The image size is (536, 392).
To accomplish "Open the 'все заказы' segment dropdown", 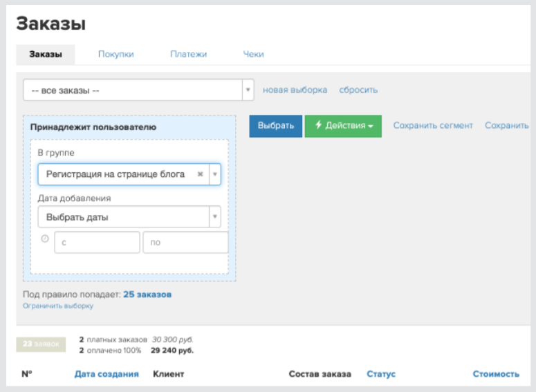I will [138, 90].
